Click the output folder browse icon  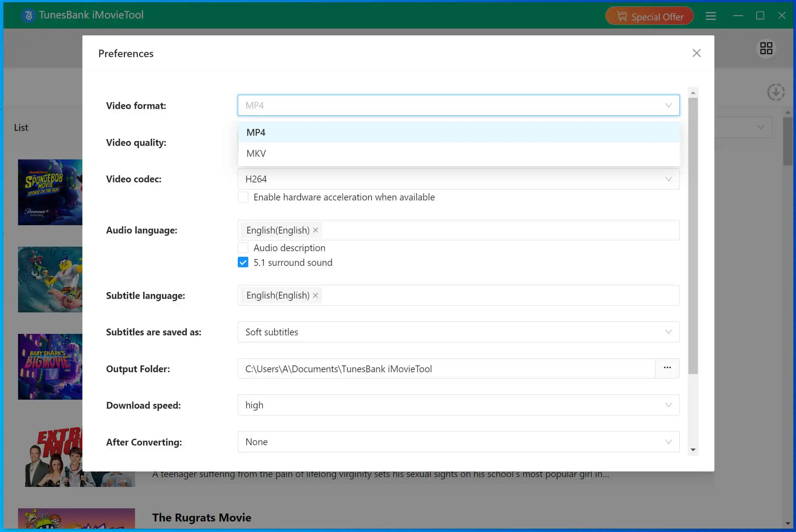coord(667,368)
